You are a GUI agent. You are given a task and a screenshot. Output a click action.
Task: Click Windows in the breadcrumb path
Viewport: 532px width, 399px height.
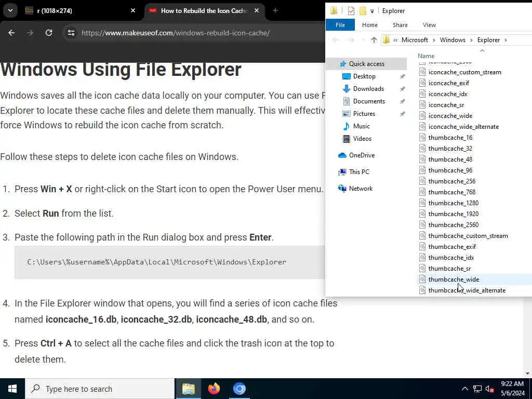[x=453, y=40]
